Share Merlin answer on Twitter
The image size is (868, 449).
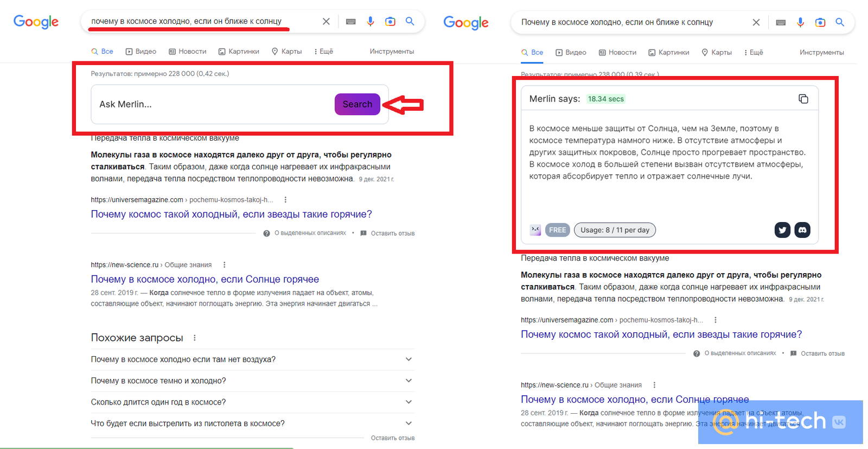[782, 230]
